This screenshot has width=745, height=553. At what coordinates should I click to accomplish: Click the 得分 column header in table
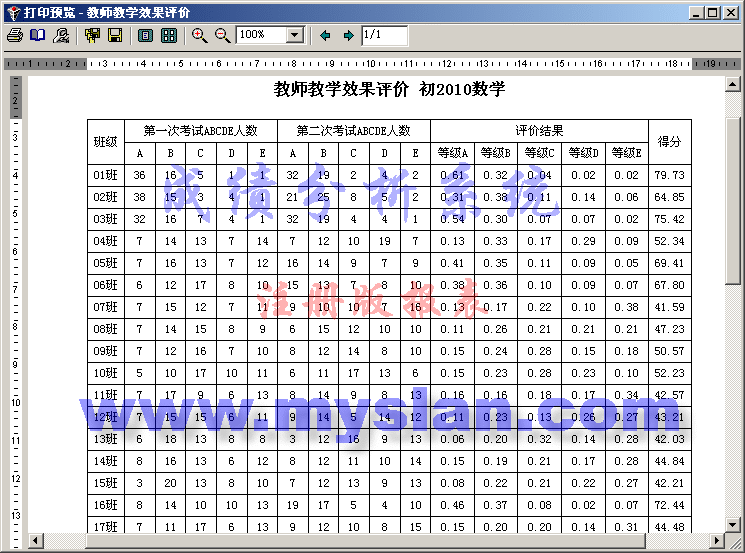pyautogui.click(x=669, y=142)
